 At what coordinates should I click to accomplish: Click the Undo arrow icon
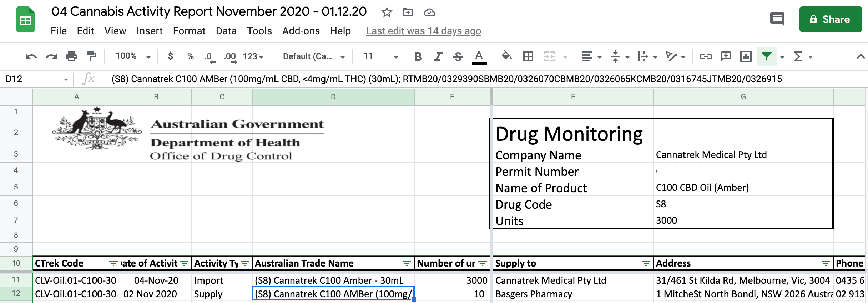(31, 56)
